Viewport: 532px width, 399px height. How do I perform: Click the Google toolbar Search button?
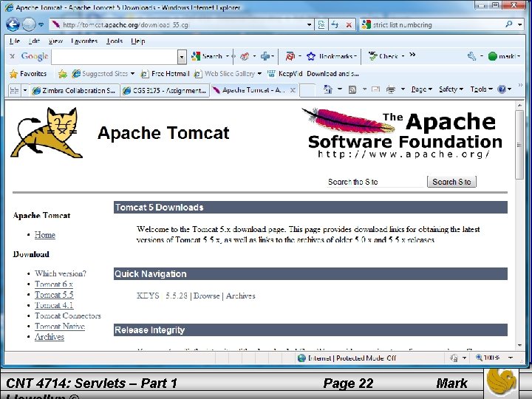207,56
